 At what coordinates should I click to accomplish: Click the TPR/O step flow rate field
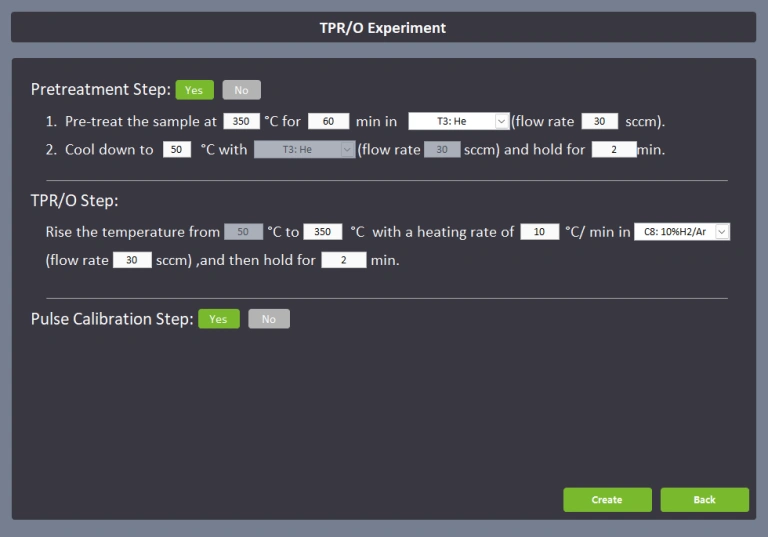(x=132, y=259)
